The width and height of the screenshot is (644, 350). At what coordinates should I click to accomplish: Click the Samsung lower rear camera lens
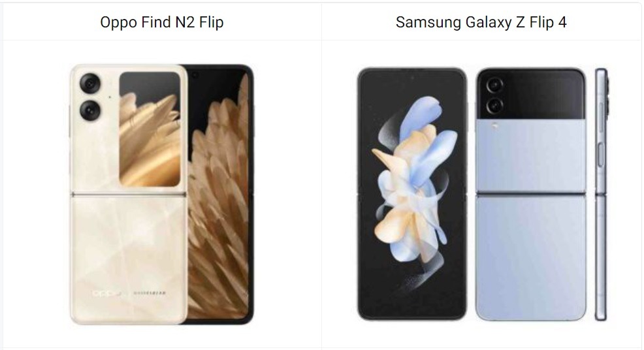[x=494, y=106]
